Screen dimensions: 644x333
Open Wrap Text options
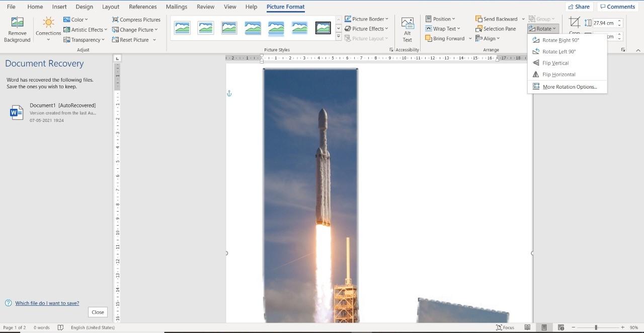tap(443, 29)
